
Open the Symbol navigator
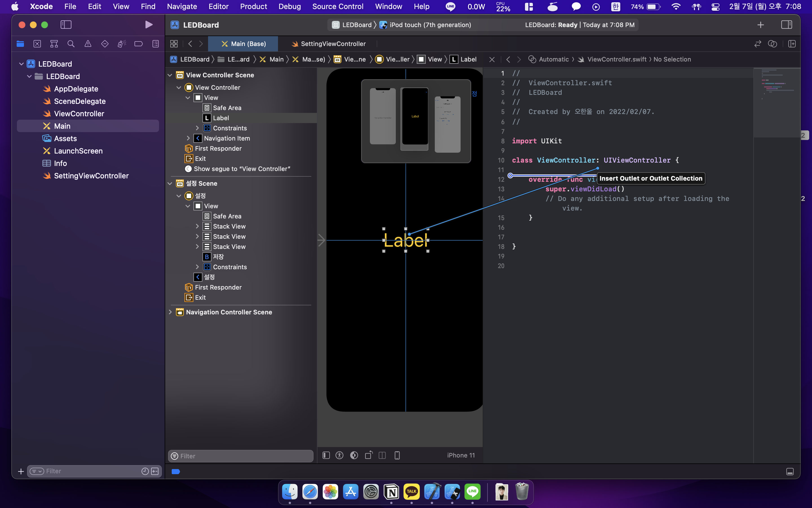tap(54, 44)
